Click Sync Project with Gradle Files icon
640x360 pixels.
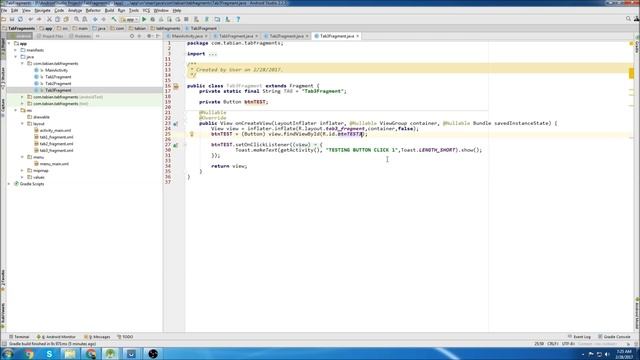(207, 19)
